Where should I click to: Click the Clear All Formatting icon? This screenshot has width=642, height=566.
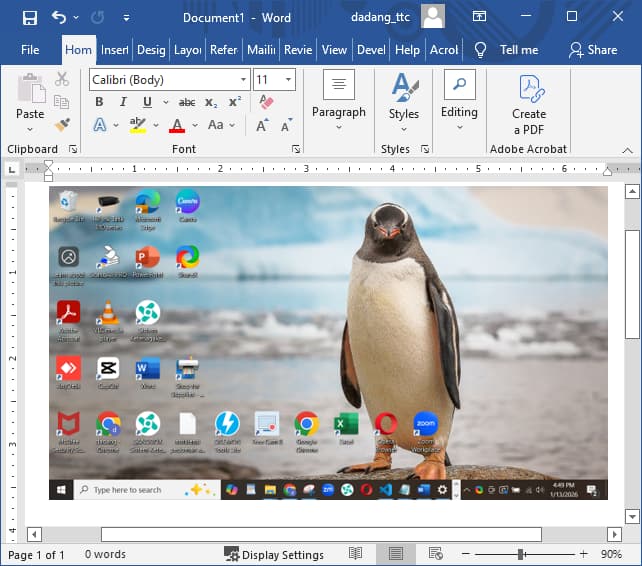(x=265, y=102)
